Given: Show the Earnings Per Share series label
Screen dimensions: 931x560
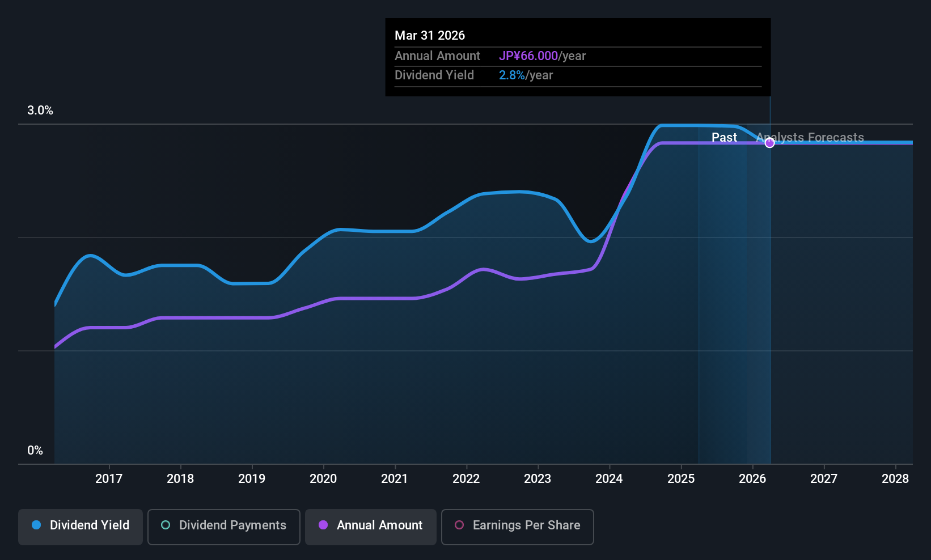Looking at the screenshot, I should pos(526,525).
